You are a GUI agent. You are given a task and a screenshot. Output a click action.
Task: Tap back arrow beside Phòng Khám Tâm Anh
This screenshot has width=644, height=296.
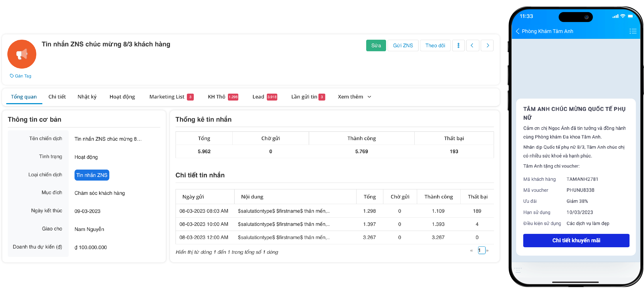[x=517, y=31]
